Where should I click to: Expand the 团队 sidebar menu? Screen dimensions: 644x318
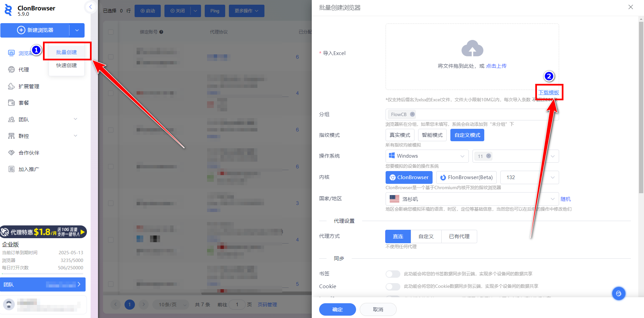tap(76, 119)
